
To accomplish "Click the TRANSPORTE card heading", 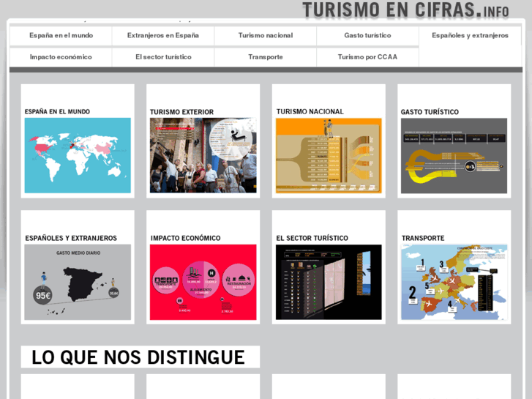I will [423, 239].
